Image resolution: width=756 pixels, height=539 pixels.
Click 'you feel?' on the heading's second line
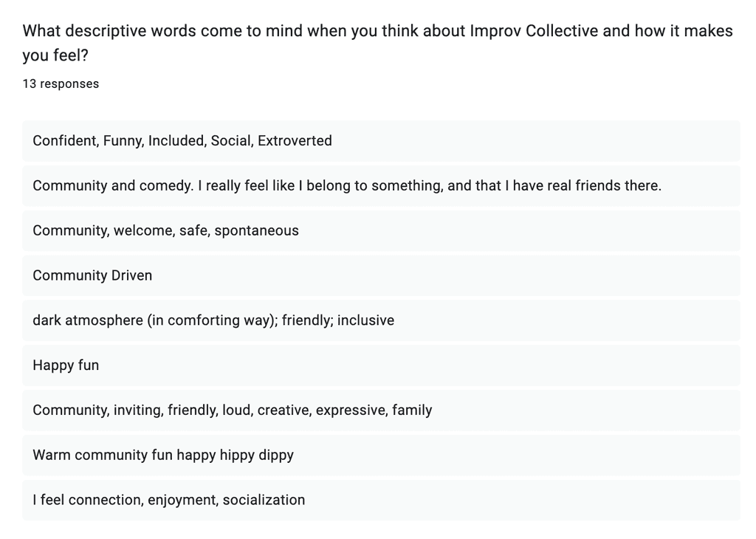pyautogui.click(x=55, y=55)
